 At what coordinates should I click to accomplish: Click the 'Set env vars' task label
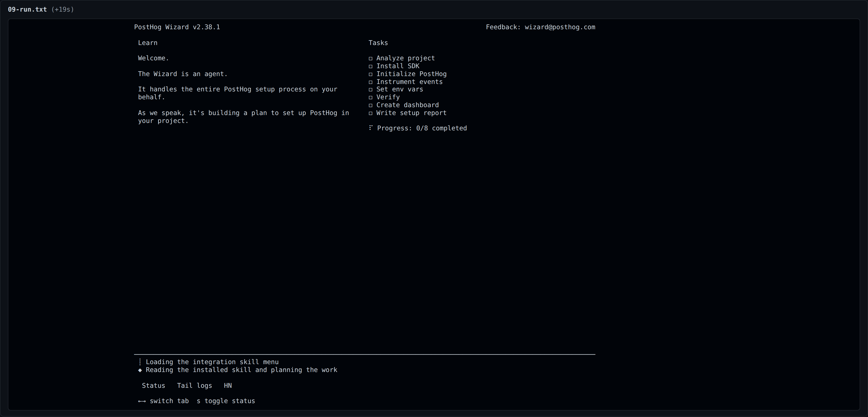click(400, 89)
